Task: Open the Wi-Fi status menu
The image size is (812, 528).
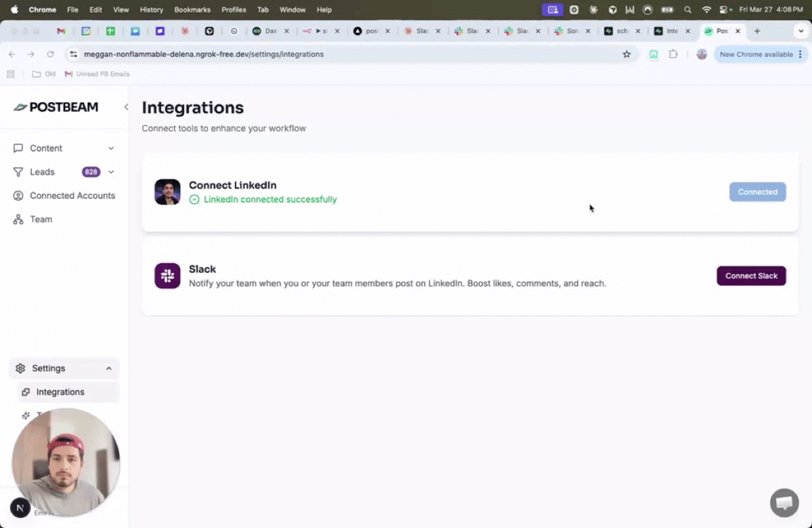Action: [706, 9]
